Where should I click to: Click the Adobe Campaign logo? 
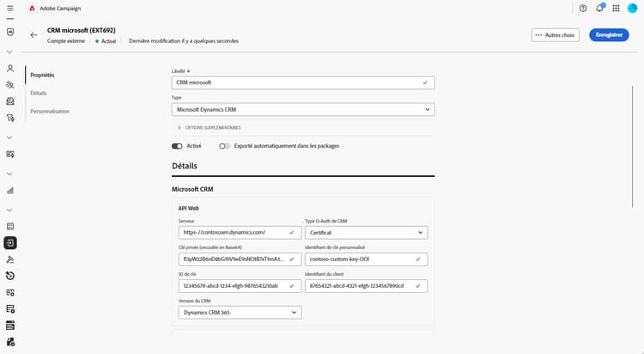pos(32,9)
